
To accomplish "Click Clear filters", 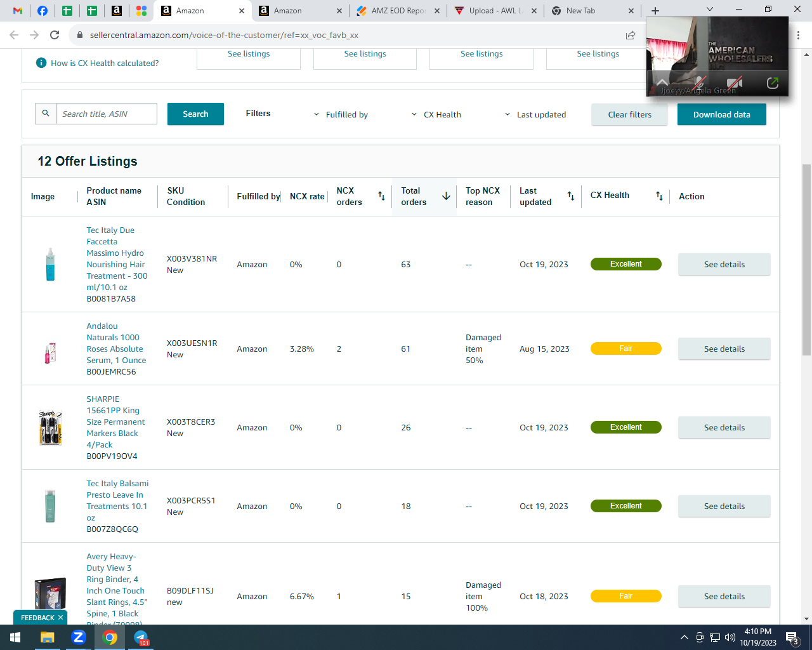I will coord(629,114).
